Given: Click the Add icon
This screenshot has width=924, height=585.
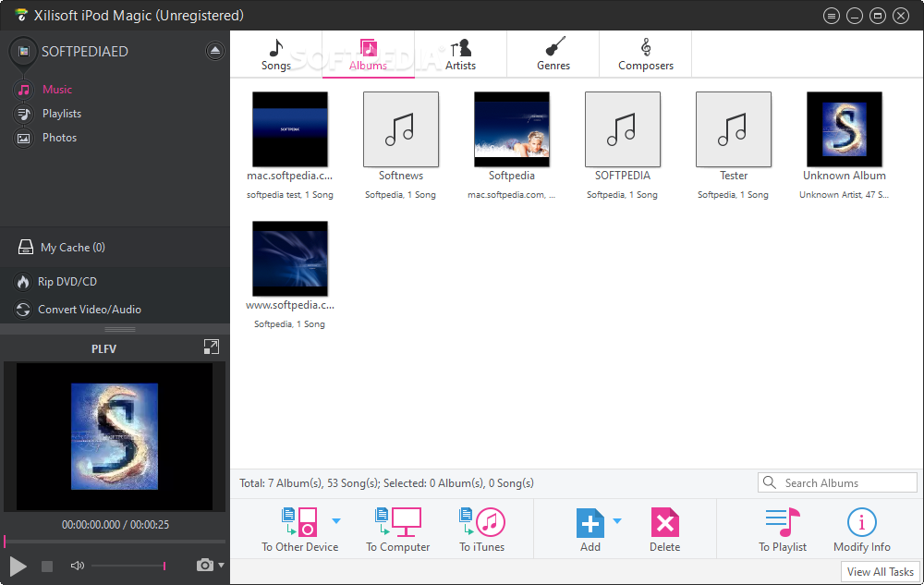Looking at the screenshot, I should pyautogui.click(x=590, y=522).
